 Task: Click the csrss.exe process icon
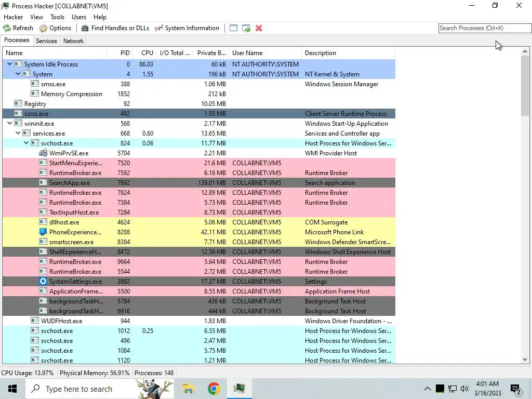click(18, 114)
